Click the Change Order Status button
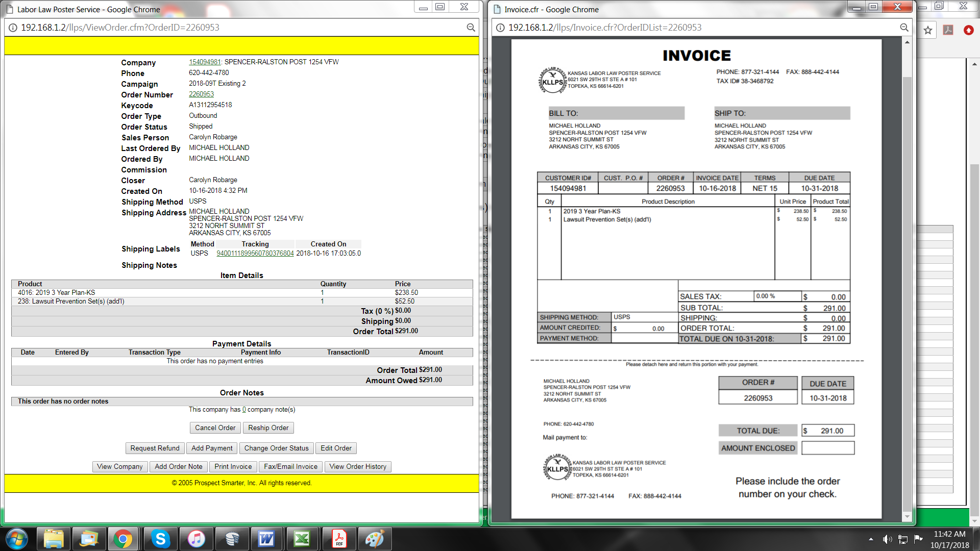 (276, 448)
